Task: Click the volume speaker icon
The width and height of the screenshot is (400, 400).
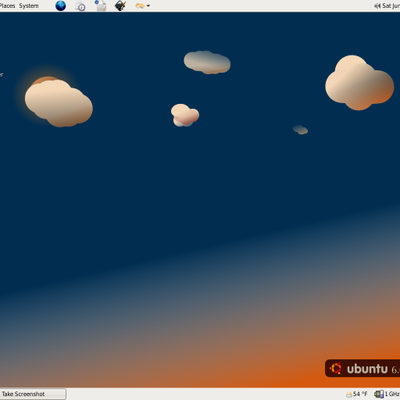Action: [377, 6]
